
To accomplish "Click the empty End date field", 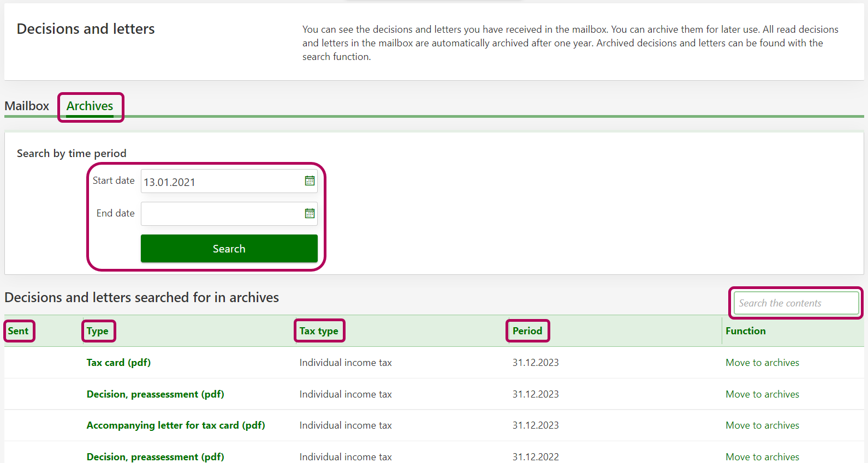I will point(221,214).
